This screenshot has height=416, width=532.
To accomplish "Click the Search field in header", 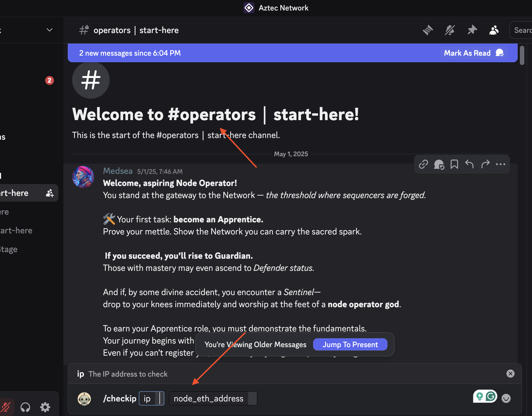I will (521, 30).
